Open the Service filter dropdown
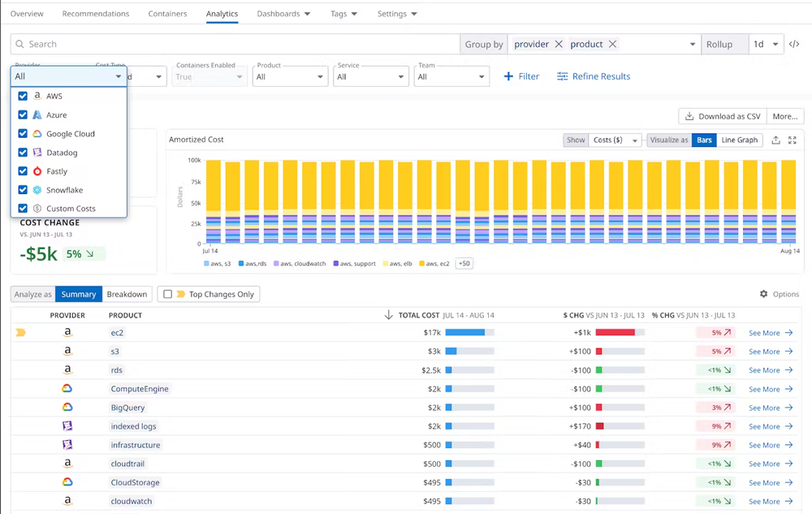The image size is (812, 514). [x=370, y=75]
